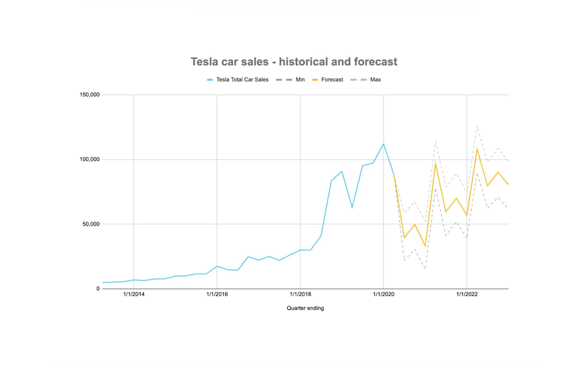Viewport: 588px width, 368px height.
Task: Click the blue line's peak at 1/1/2020
Action: pyautogui.click(x=384, y=144)
